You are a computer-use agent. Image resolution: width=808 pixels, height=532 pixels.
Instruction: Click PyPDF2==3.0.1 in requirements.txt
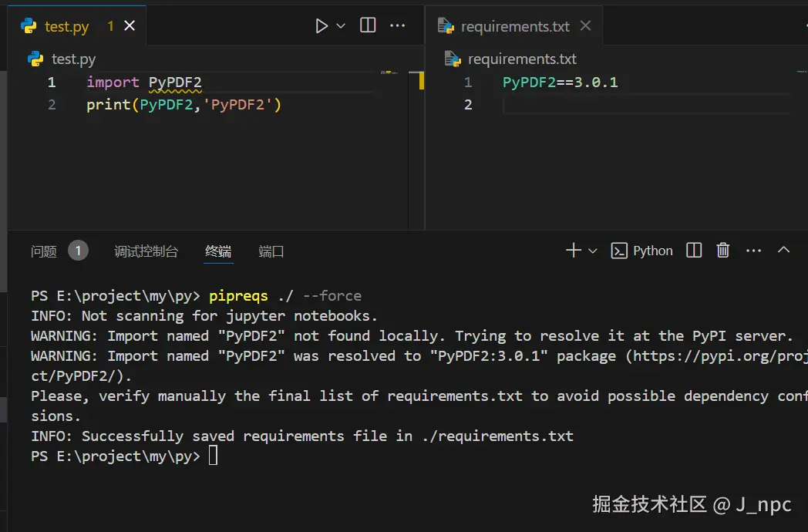pos(561,82)
